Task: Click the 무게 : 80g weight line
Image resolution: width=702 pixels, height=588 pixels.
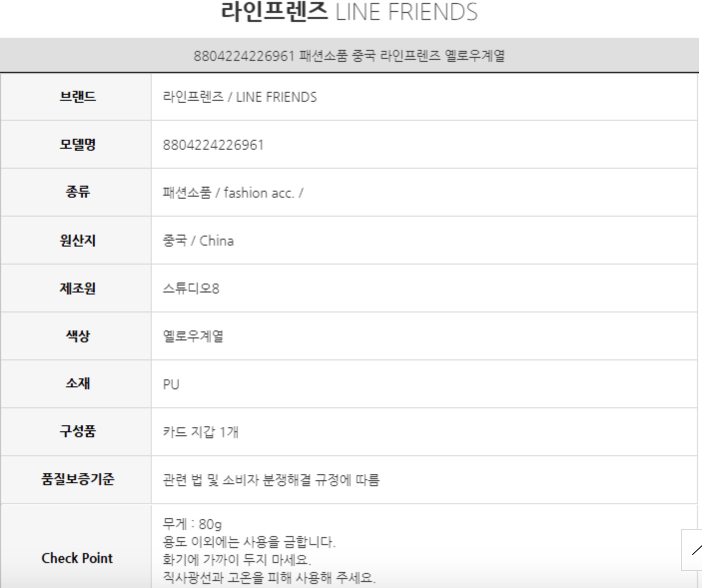Action: point(192,524)
